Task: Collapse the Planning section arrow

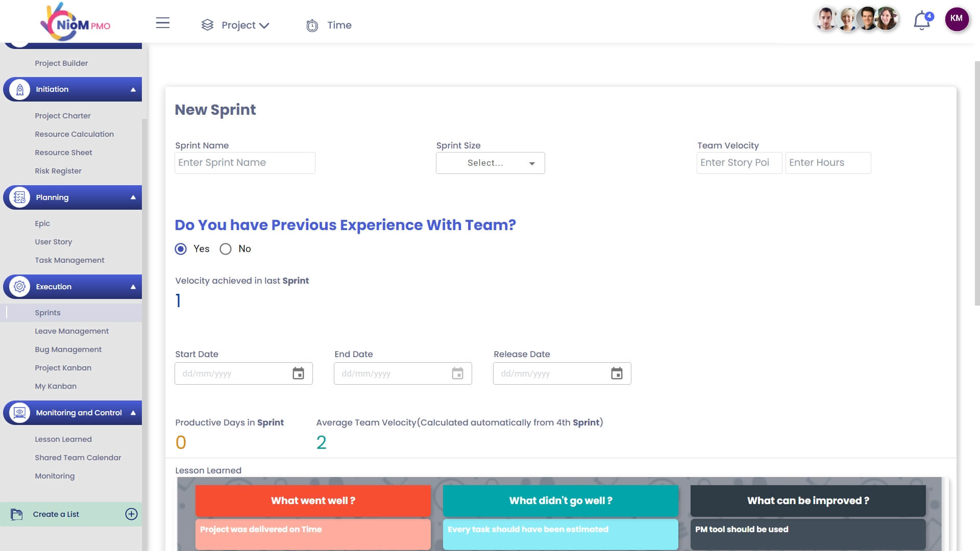Action: pos(133,197)
